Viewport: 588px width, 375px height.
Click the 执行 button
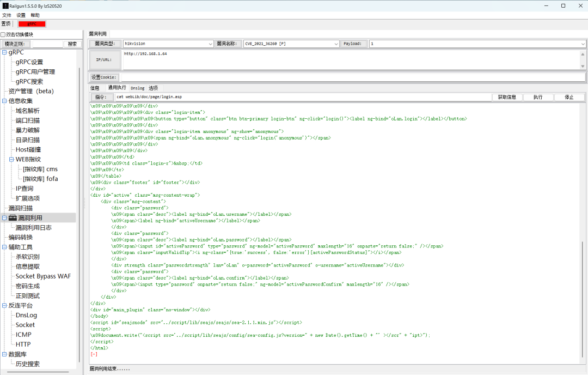[538, 97]
